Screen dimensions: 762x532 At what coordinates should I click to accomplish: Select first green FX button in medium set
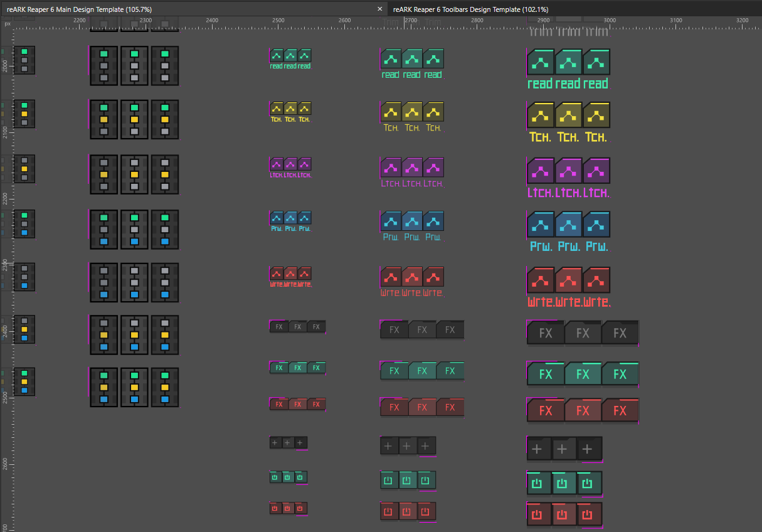coord(394,371)
